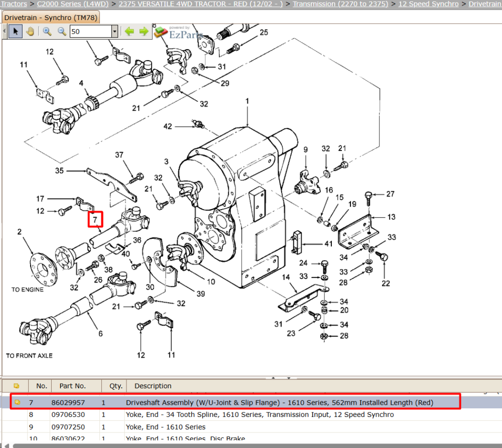Select part number 09706530
The height and width of the screenshot is (448, 502).
tap(68, 415)
